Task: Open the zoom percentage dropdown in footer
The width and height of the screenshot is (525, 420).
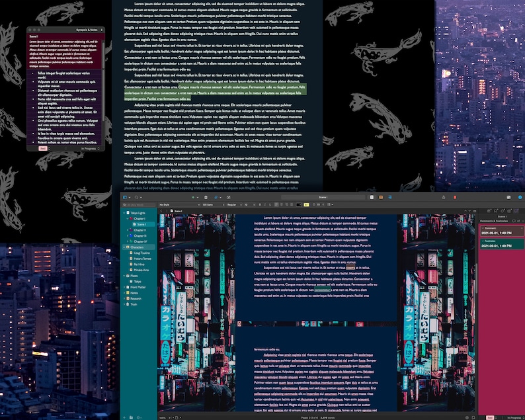Action: 166,417
